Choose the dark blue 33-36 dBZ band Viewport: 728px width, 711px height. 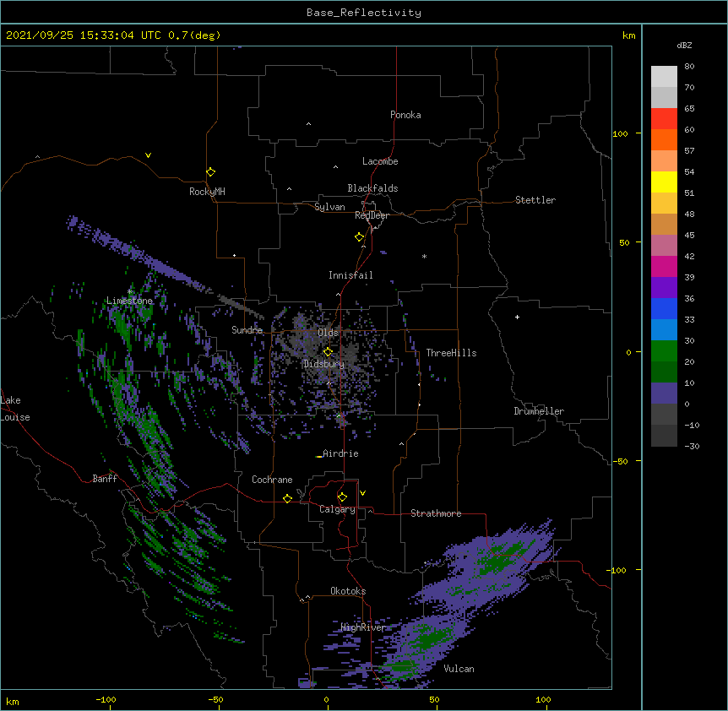tap(664, 308)
